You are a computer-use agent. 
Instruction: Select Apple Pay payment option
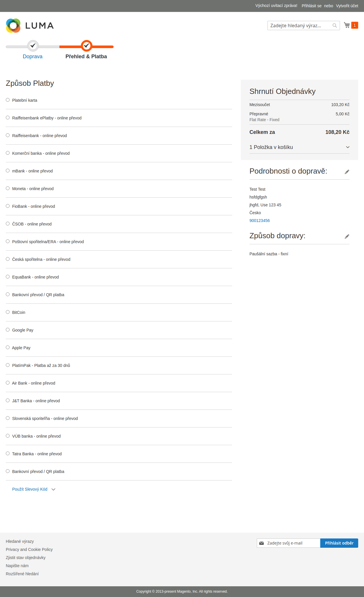pos(8,347)
